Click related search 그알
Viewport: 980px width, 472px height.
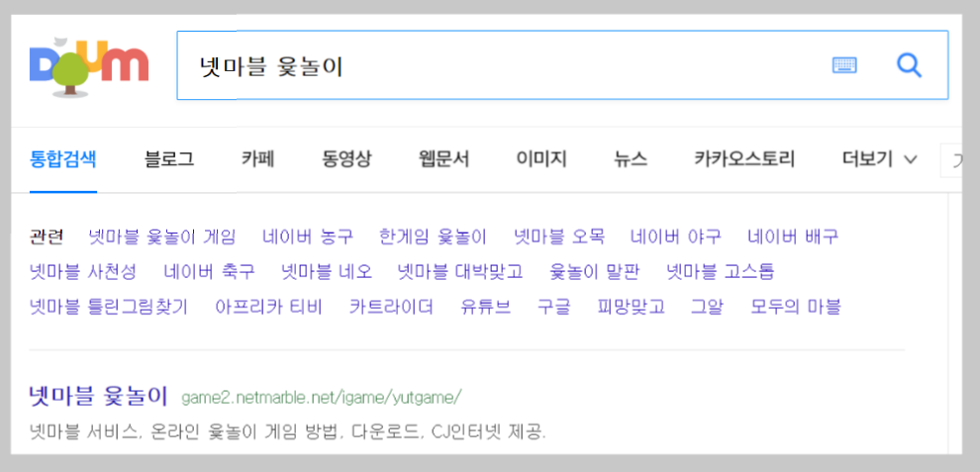707,307
